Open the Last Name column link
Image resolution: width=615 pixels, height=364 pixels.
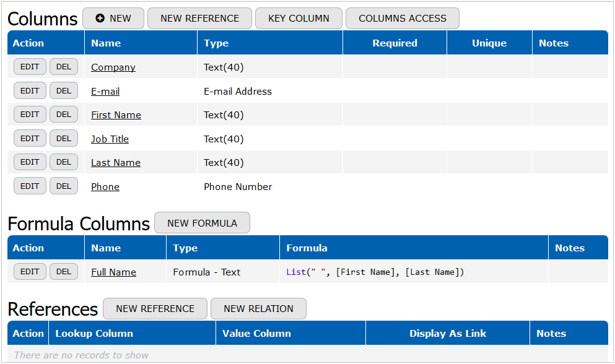pyautogui.click(x=116, y=162)
